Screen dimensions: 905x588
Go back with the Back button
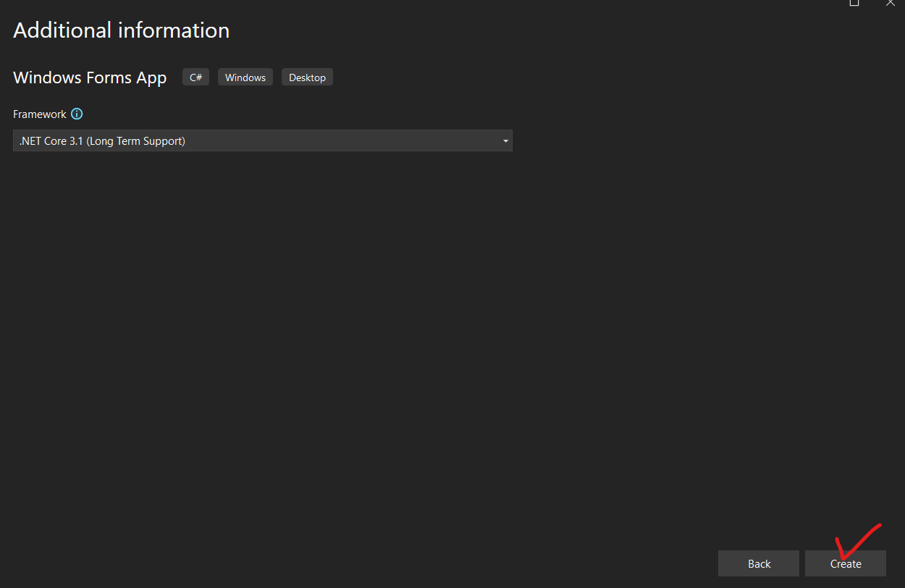[759, 563]
